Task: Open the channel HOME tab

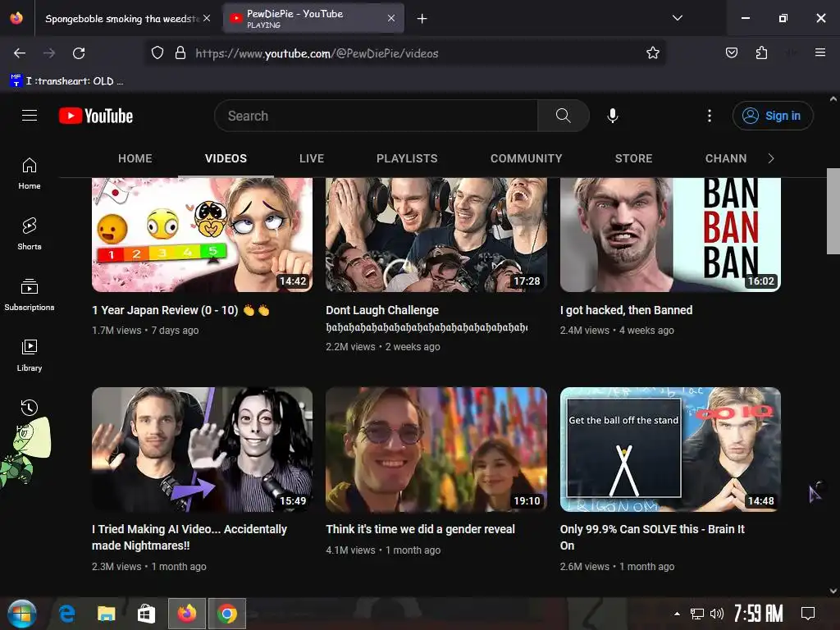Action: click(135, 158)
